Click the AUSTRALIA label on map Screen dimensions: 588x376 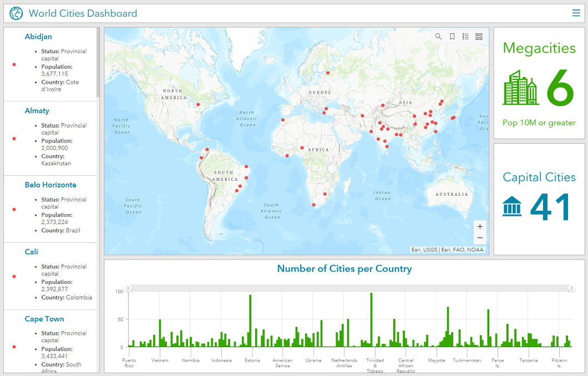pos(452,194)
